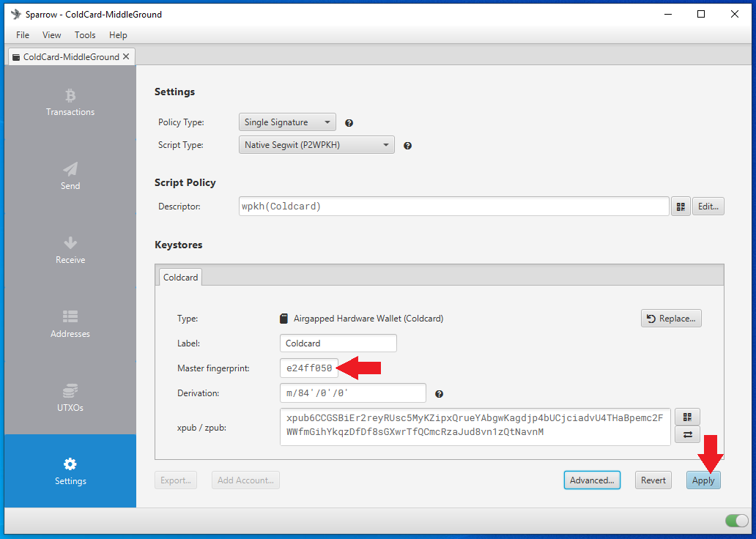Click help icon next to Script Type
Image resolution: width=756 pixels, height=539 pixels.
407,146
